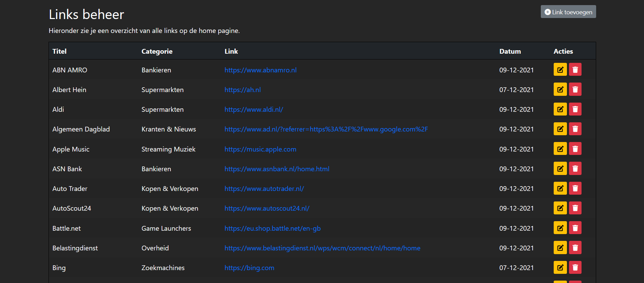Open the belastingdienst.nl link
This screenshot has width=644, height=283.
coord(323,248)
